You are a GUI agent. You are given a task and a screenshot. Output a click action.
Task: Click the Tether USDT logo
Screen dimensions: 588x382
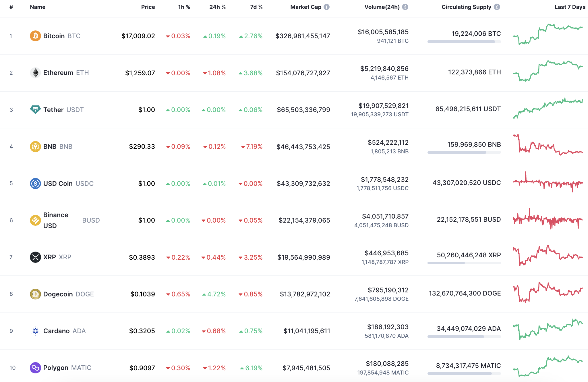[x=35, y=109]
